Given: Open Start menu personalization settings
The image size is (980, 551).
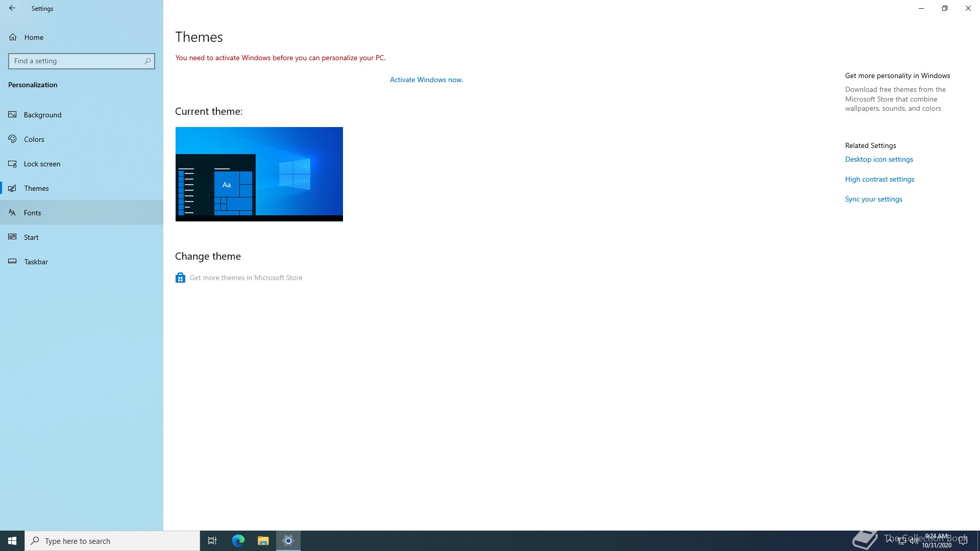Looking at the screenshot, I should coord(82,237).
